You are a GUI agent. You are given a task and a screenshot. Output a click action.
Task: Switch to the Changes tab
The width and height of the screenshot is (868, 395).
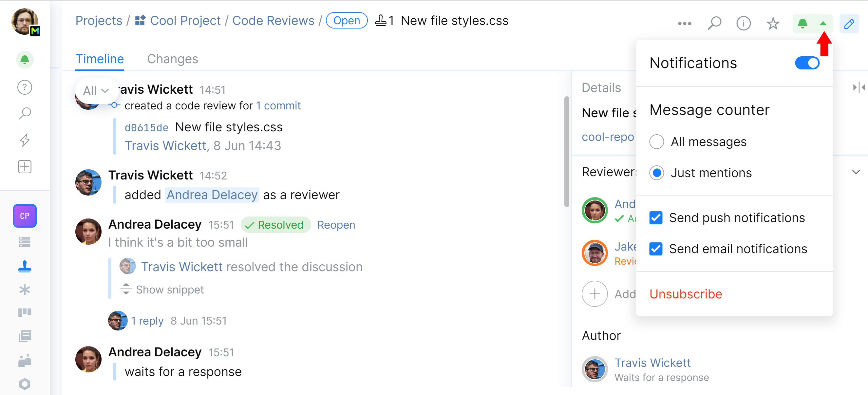click(173, 59)
